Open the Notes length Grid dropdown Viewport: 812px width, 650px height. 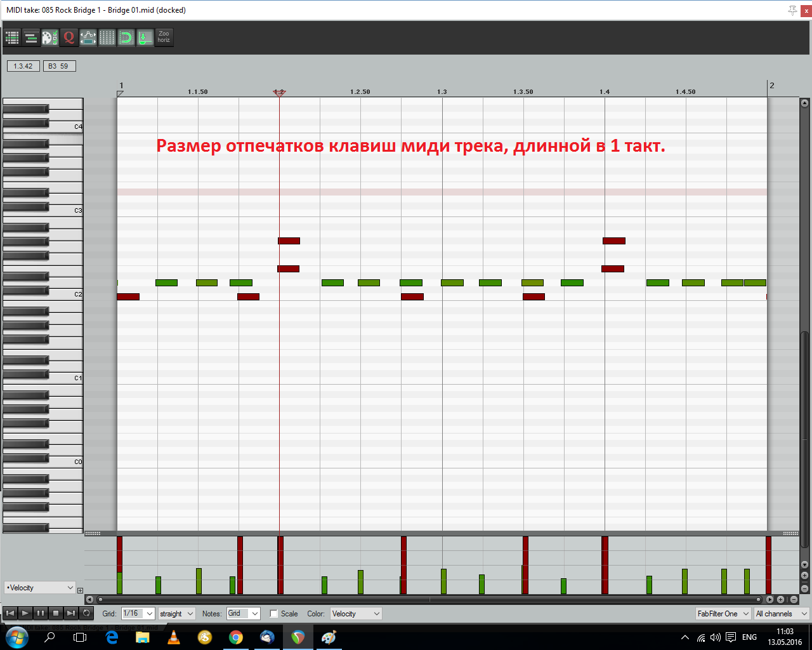click(x=244, y=614)
